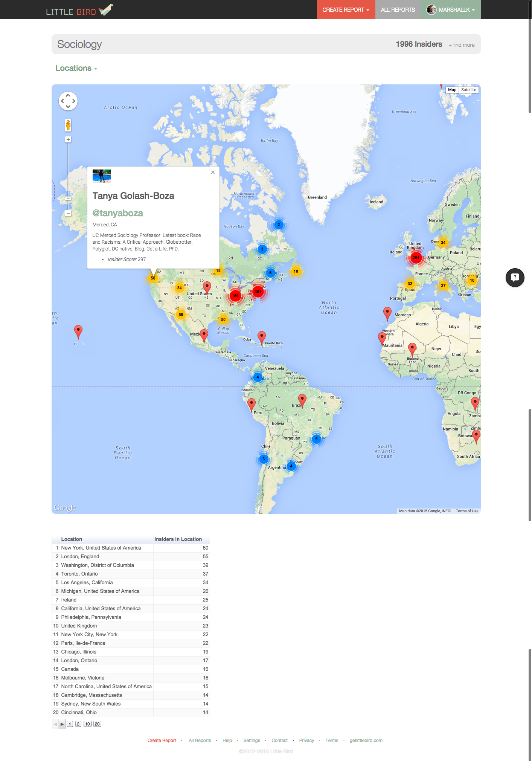Expand the Locations dropdown

(76, 68)
